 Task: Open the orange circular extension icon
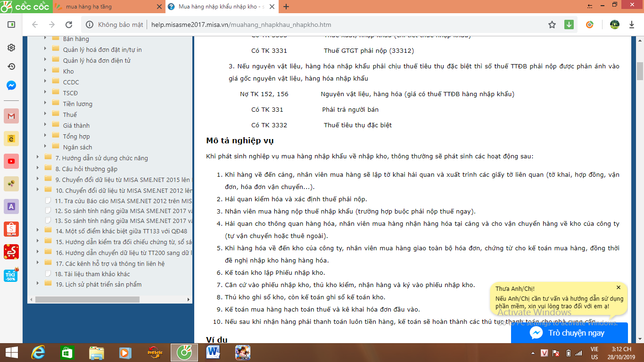click(590, 25)
